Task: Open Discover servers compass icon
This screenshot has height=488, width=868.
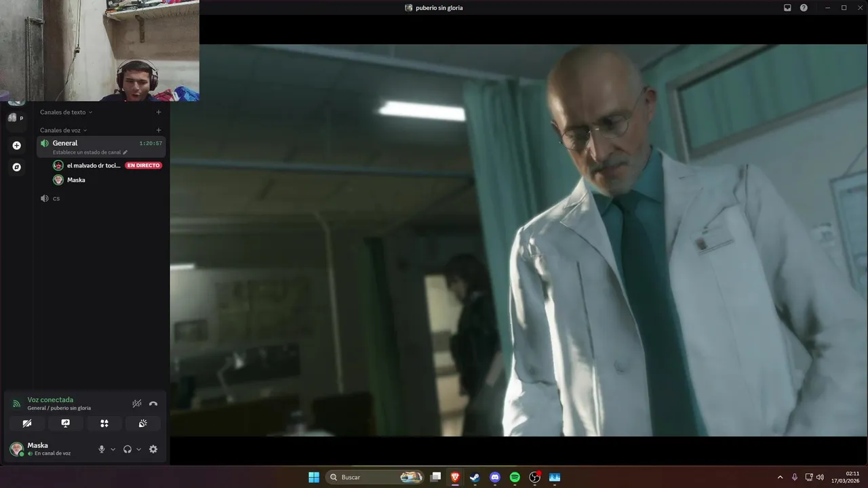Action: click(17, 167)
